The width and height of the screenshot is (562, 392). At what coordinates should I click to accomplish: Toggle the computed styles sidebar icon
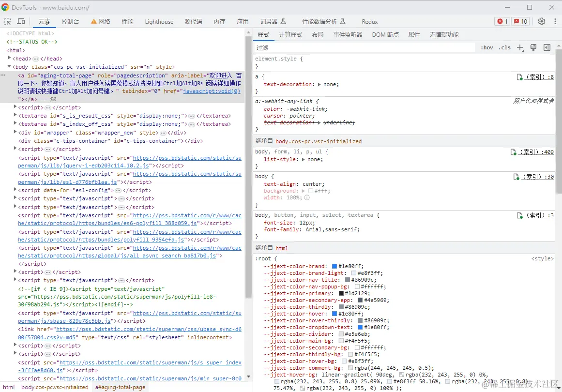(x=547, y=47)
